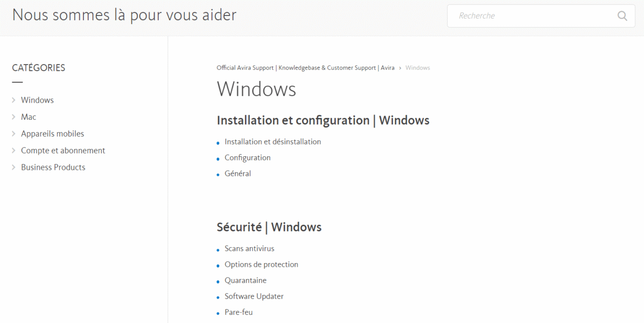Open the Général topic link
The width and height of the screenshot is (644, 323).
pyautogui.click(x=238, y=174)
